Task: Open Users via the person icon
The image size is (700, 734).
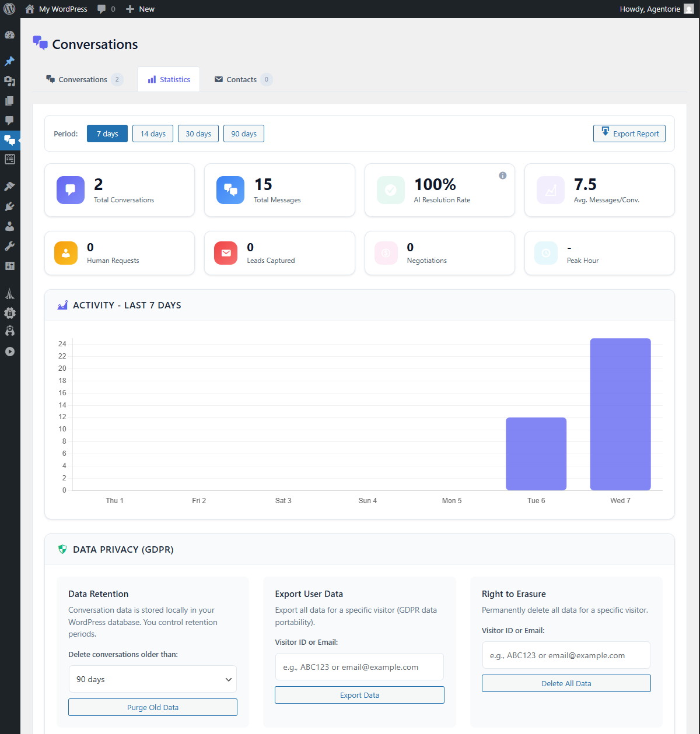Action: pos(9,226)
